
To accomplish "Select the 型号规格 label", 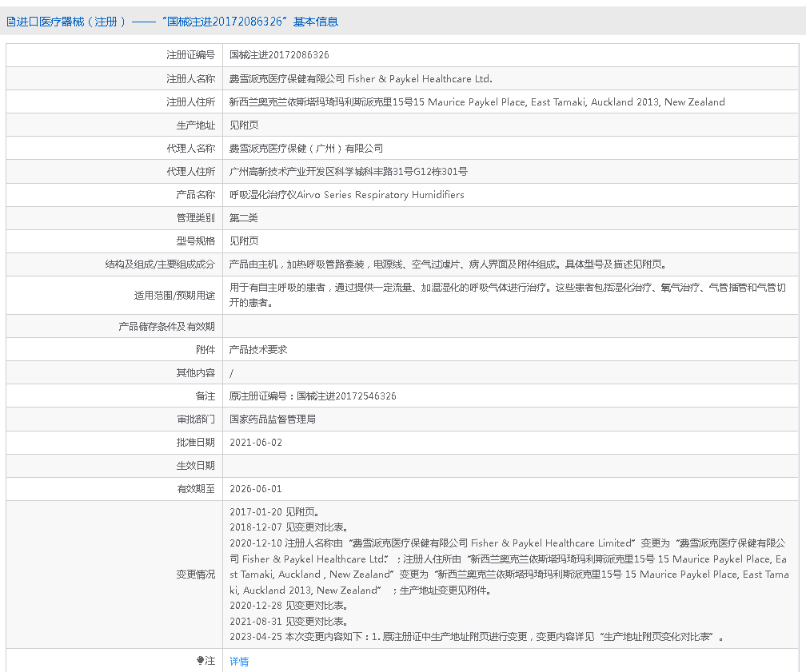I will pyautogui.click(x=196, y=241).
